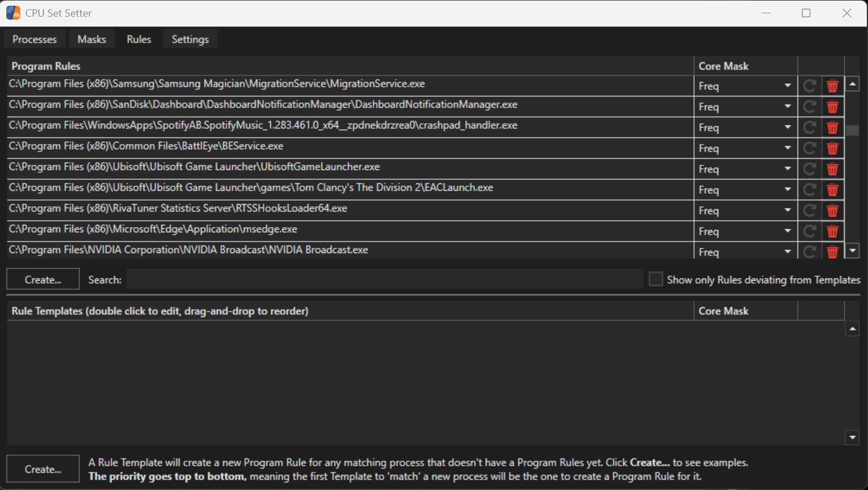Open Core Mask dropdown for NVIDIA Broadcast.exe
868x490 pixels.
(745, 251)
